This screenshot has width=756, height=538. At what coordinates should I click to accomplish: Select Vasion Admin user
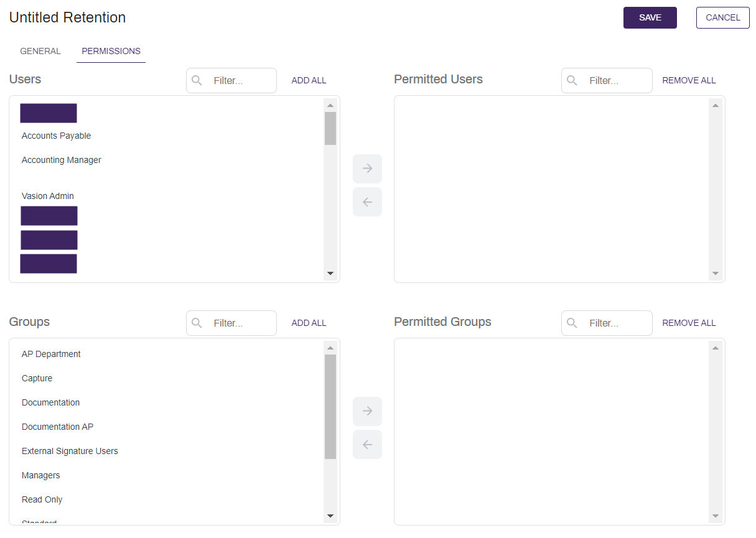click(x=47, y=196)
